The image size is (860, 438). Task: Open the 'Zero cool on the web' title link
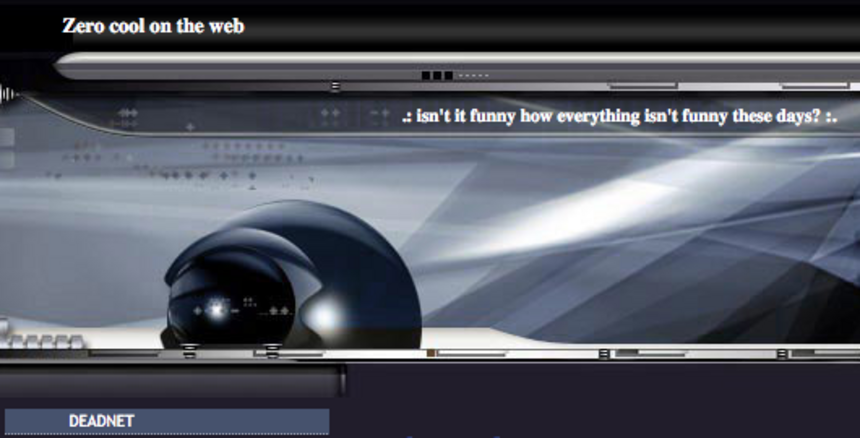(153, 26)
